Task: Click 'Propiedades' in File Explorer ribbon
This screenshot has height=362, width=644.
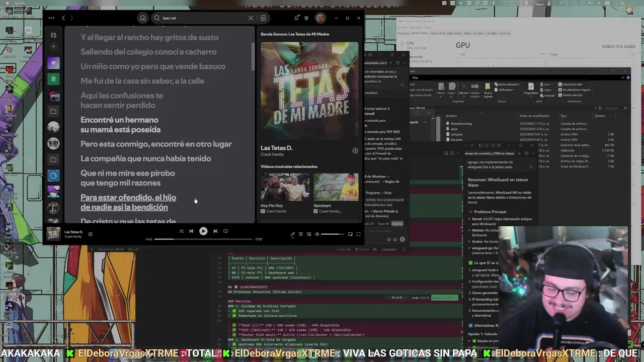Action: [531, 89]
